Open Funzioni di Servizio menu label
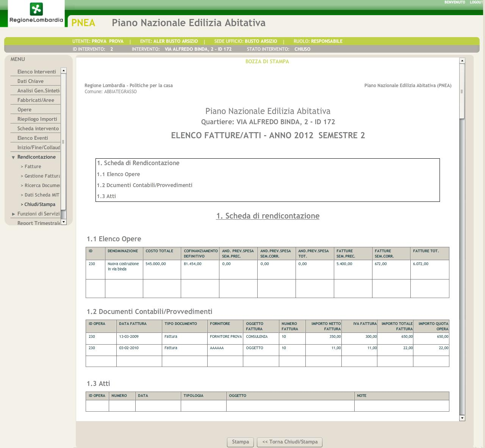 coord(38,214)
